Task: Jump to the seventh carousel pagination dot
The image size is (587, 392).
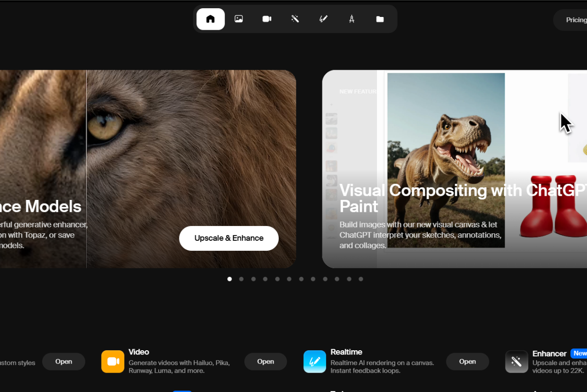Action: pos(301,279)
